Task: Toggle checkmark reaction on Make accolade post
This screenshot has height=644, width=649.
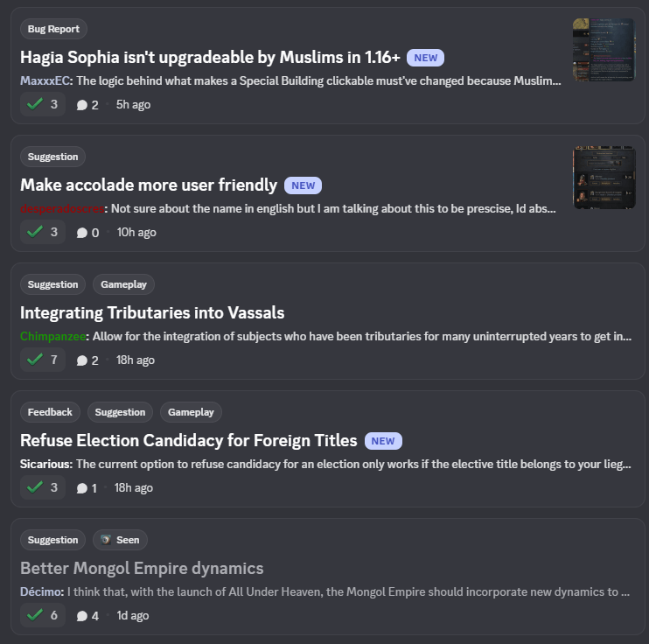Action: 43,233
